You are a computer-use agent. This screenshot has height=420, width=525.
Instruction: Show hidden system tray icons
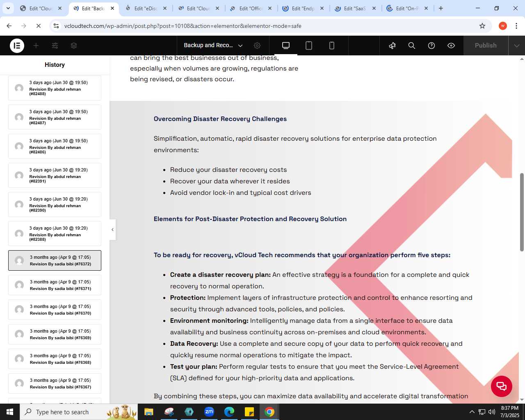tap(472, 412)
